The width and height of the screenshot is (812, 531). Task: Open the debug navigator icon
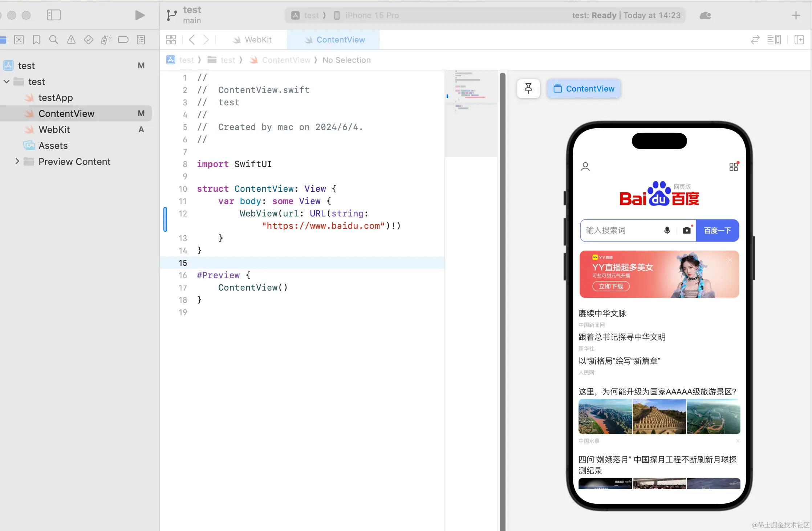(106, 40)
